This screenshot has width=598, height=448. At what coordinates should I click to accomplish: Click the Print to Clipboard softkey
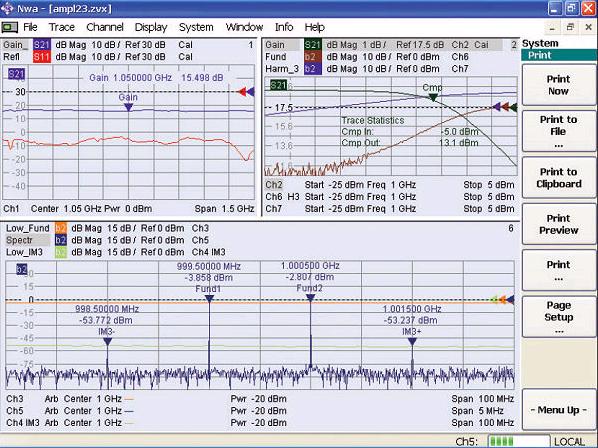(558, 178)
